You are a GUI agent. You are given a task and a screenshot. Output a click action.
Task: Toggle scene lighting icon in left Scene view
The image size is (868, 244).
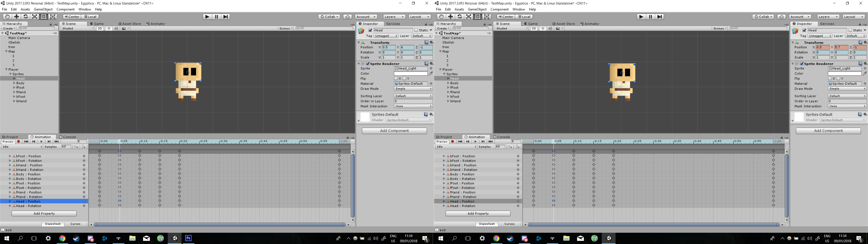(x=109, y=28)
